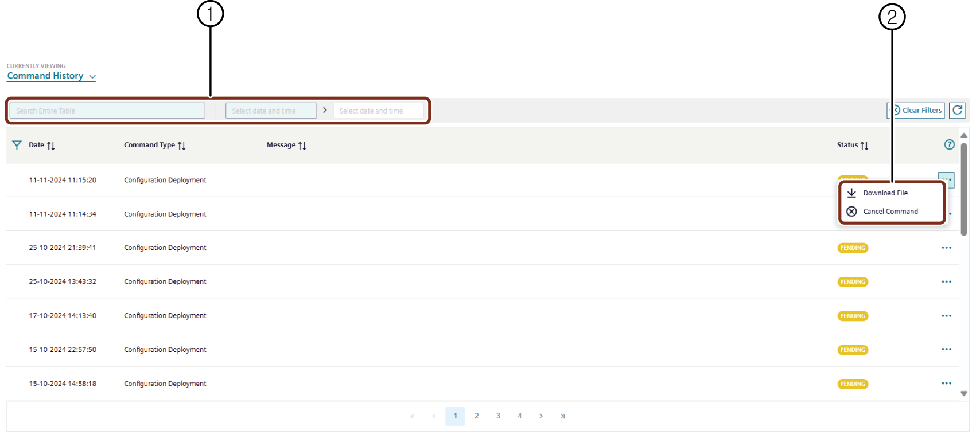Open the start date and time picker

click(x=271, y=111)
